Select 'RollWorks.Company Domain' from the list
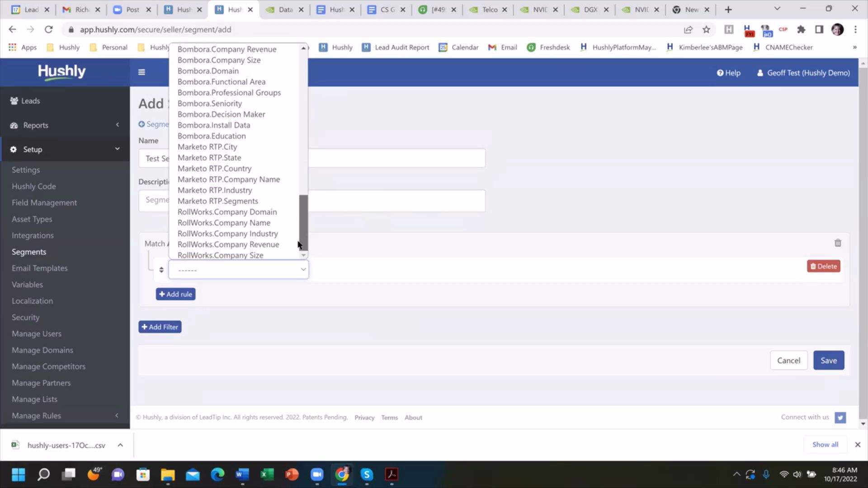868x488 pixels. point(227,211)
